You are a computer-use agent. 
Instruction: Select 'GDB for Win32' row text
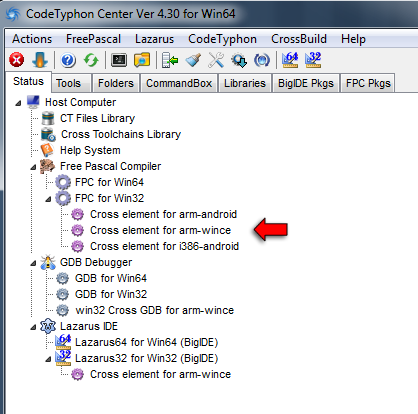point(111,294)
